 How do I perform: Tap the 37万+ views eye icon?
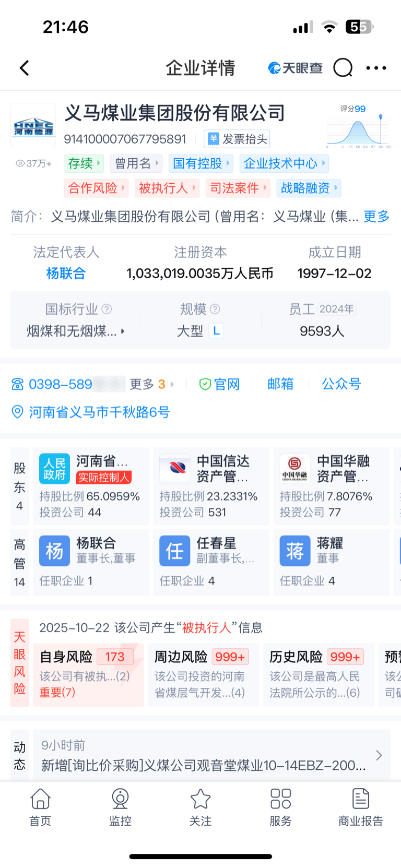(x=20, y=163)
